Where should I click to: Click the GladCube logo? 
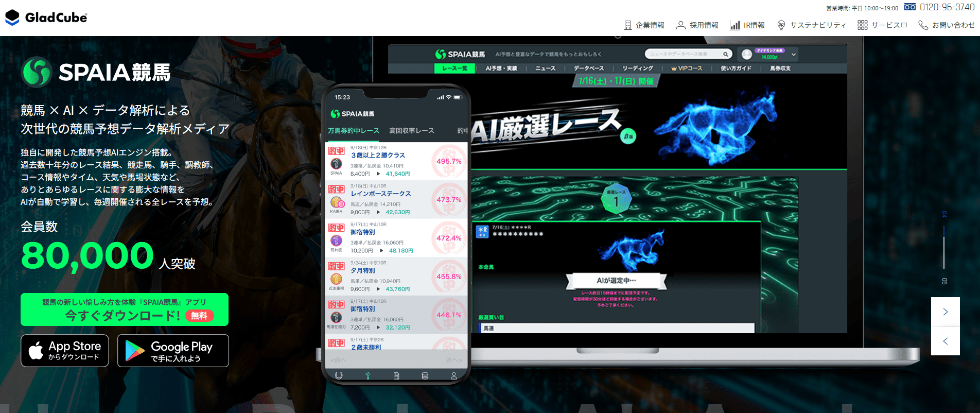(x=46, y=18)
